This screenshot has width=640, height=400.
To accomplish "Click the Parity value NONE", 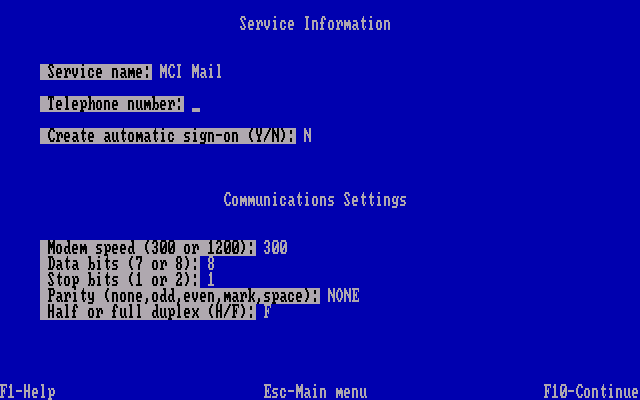I will coord(343,296).
